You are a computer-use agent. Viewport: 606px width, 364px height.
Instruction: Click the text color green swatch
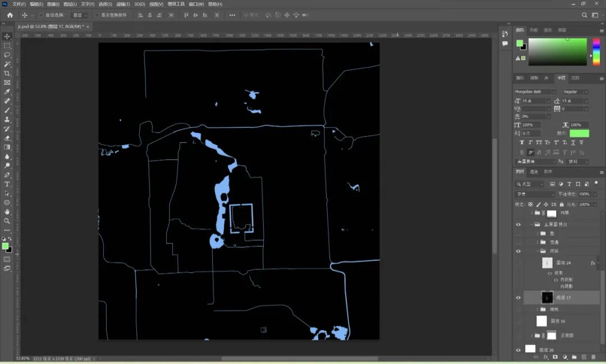click(x=579, y=133)
